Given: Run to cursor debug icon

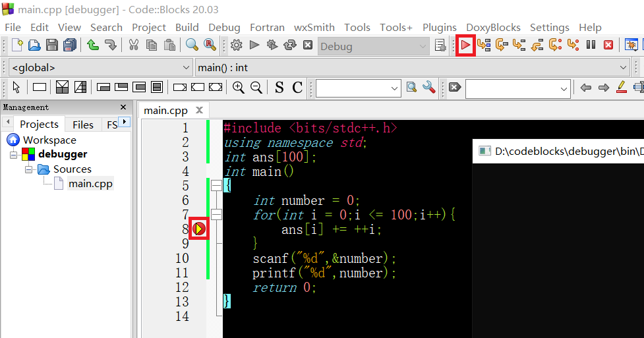Looking at the screenshot, I should (x=484, y=45).
